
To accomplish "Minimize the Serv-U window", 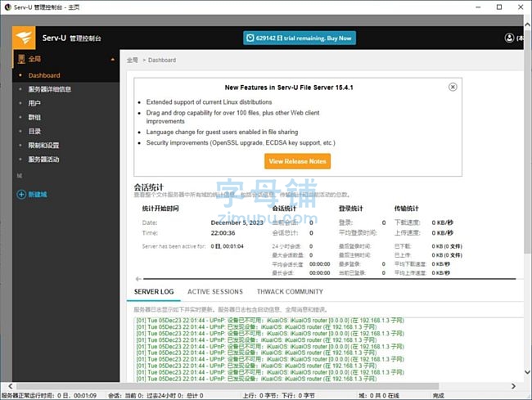I will coord(478,7).
